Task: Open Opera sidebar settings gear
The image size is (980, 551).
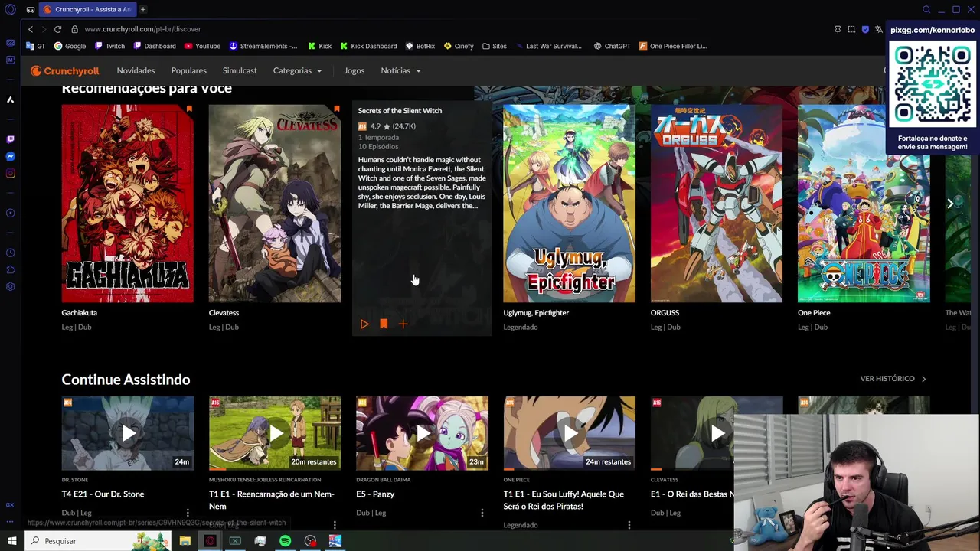Action: (10, 286)
